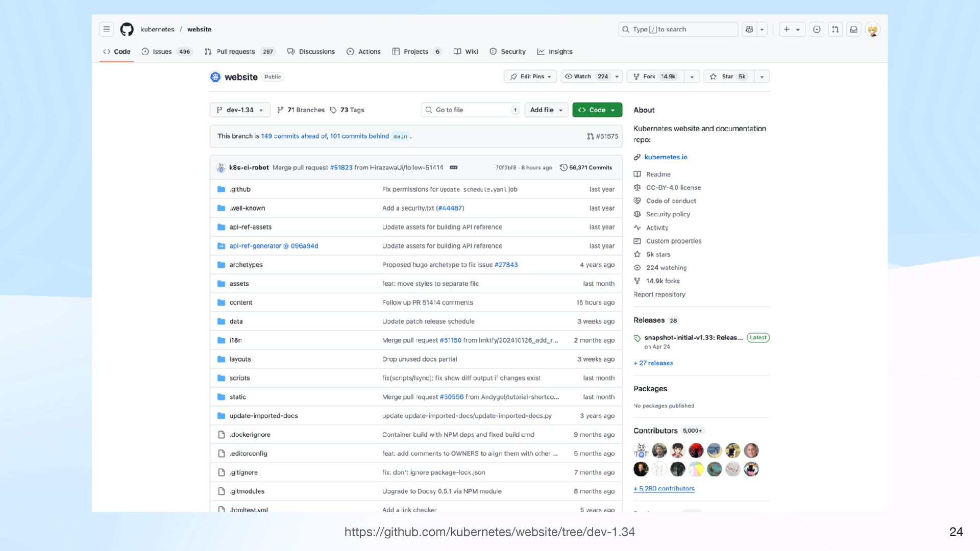Open the + 5,280 contributors link
980x551 pixels.
click(x=664, y=489)
